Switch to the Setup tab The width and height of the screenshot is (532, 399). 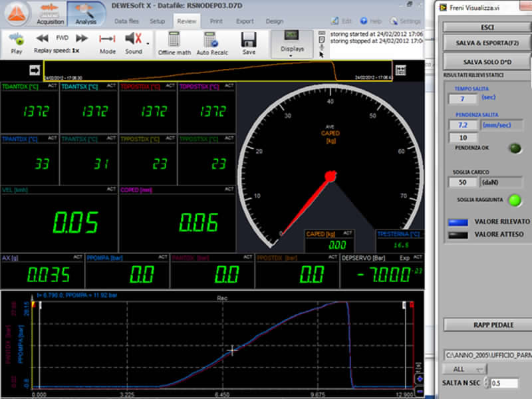158,21
